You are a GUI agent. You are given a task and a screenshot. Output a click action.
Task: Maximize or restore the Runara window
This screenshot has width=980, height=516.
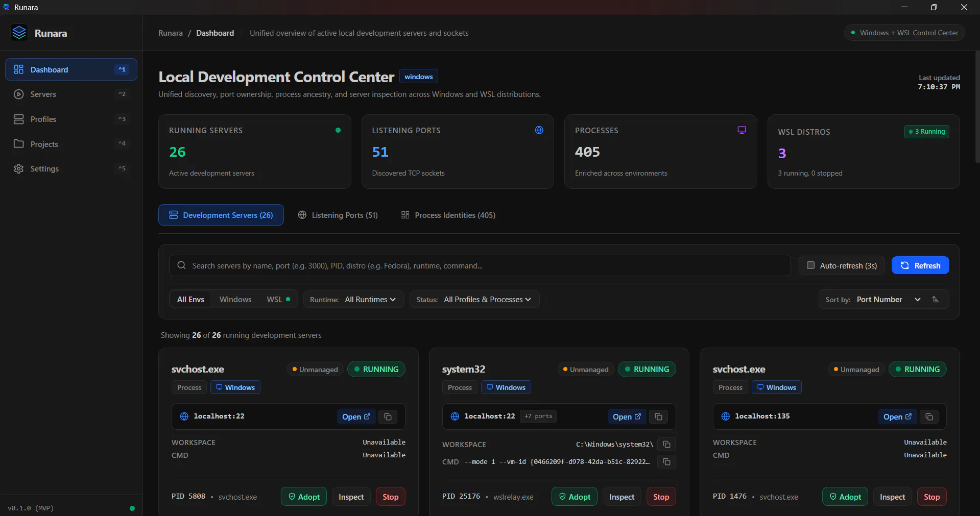[934, 7]
